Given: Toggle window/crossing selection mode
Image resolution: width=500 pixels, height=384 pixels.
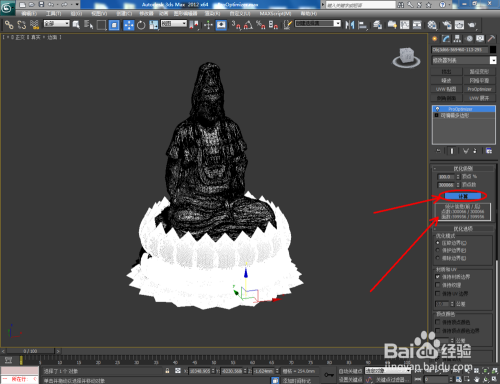Looking at the screenshot, I should tap(114, 25).
